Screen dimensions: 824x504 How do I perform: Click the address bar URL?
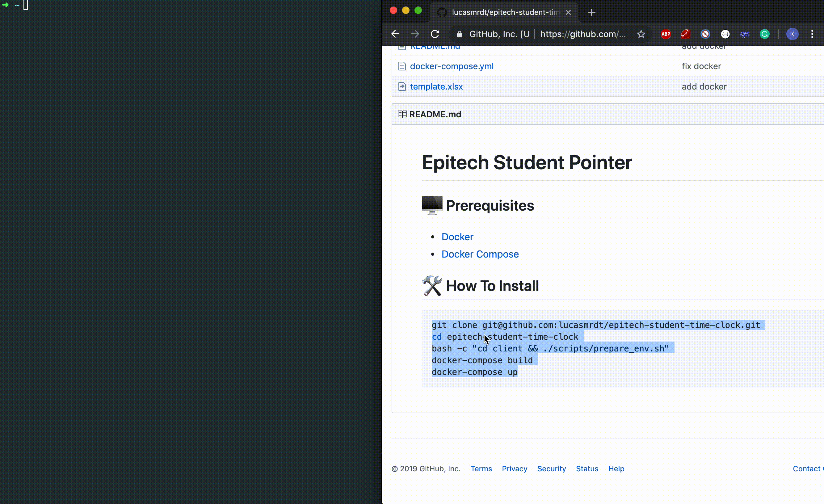[x=582, y=34]
